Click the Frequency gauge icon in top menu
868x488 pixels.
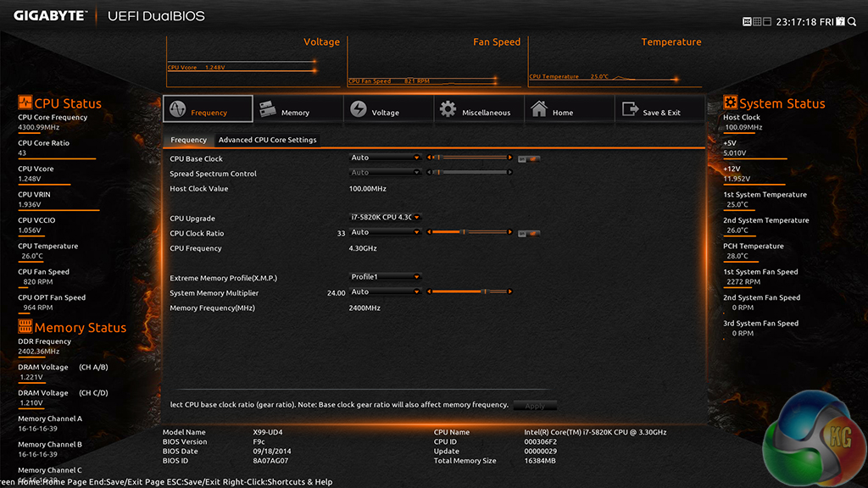178,110
